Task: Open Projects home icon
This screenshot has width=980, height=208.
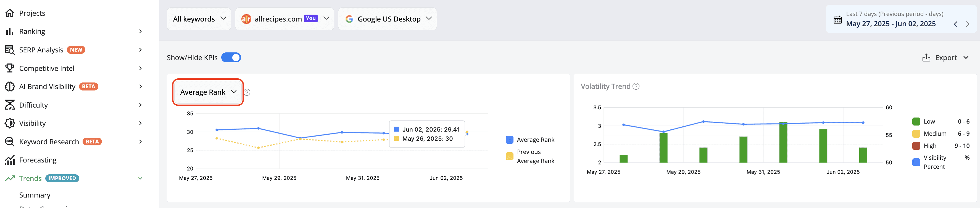Action: point(9,13)
